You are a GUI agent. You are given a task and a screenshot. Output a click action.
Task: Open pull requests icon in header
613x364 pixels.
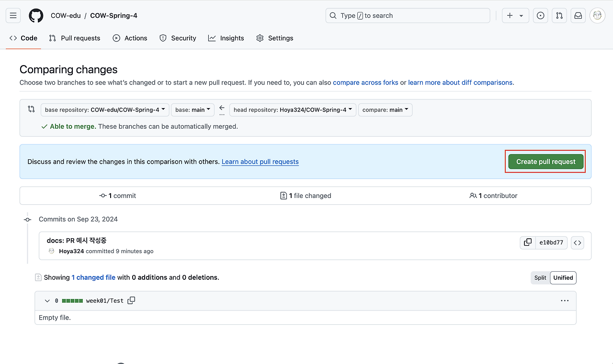tap(559, 15)
